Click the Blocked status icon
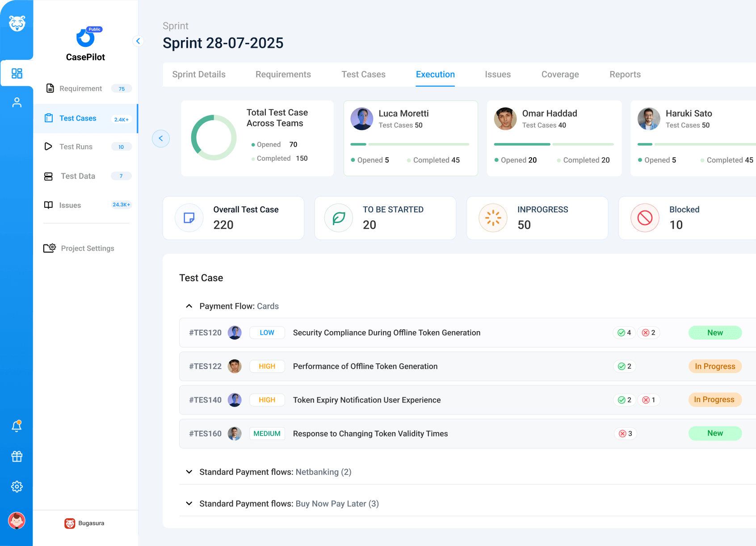 point(645,218)
